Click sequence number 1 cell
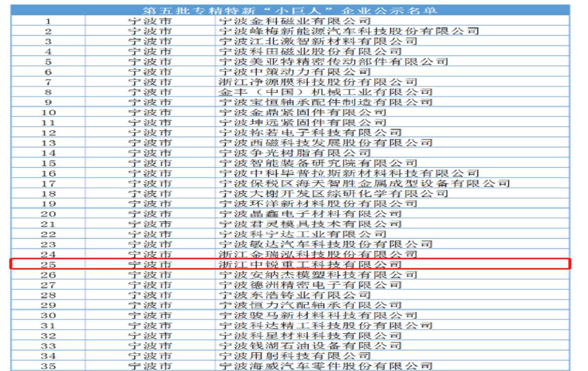 tap(48, 21)
